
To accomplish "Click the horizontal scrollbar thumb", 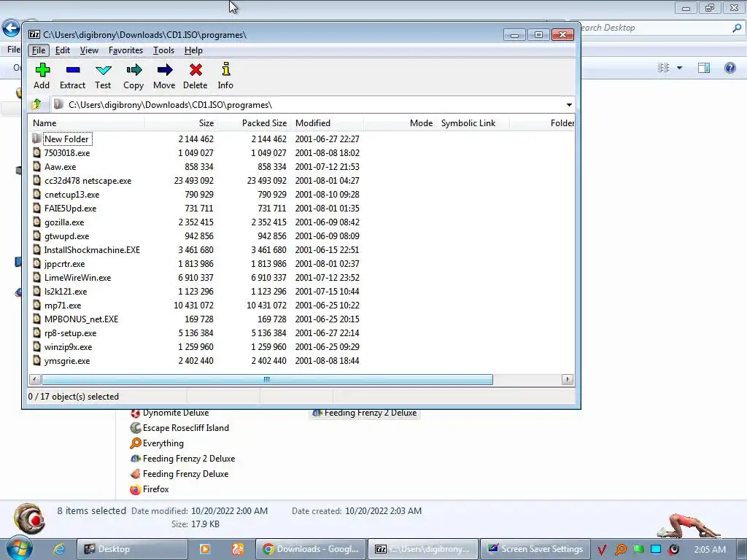I will pyautogui.click(x=267, y=379).
